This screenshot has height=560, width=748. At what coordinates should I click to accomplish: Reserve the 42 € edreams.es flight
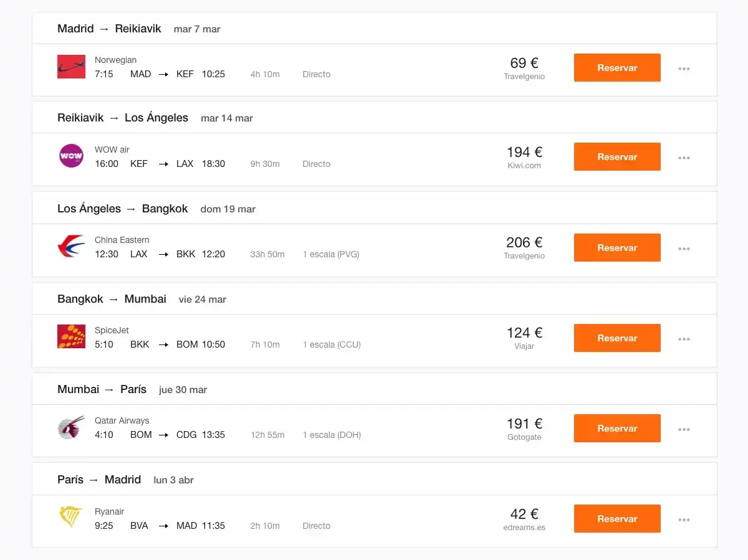(617, 518)
